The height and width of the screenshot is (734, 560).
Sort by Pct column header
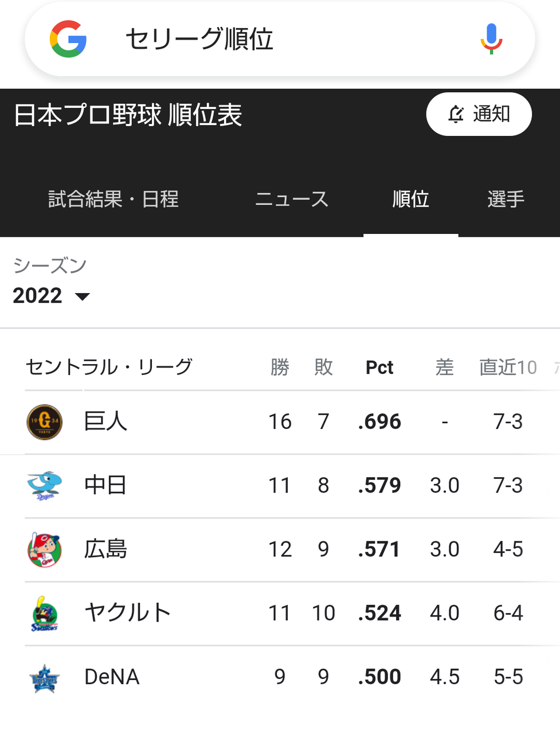pos(379,368)
